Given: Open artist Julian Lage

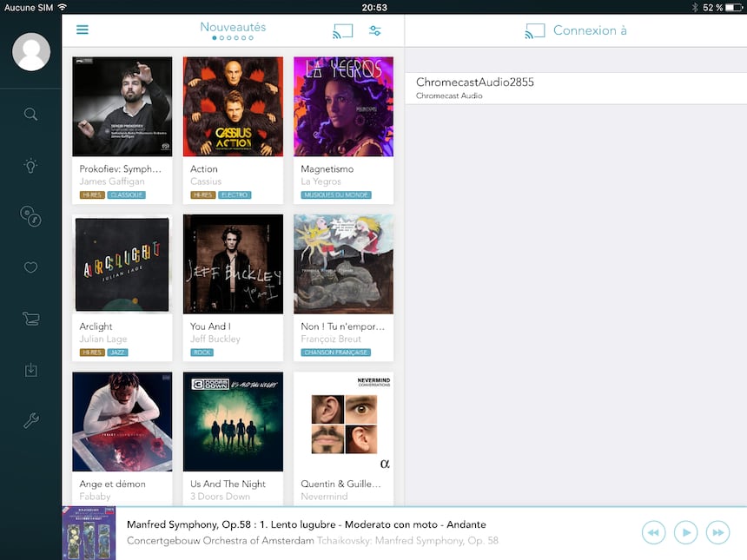Looking at the screenshot, I should coord(103,339).
